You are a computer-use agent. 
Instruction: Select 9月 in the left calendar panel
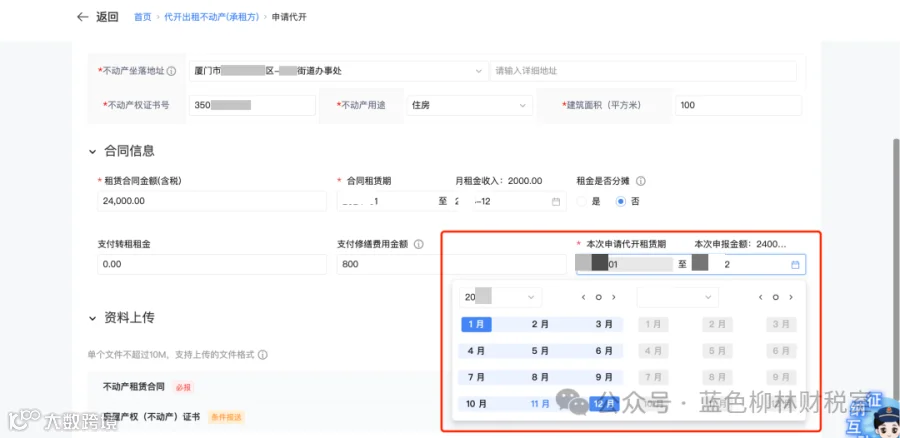point(604,377)
